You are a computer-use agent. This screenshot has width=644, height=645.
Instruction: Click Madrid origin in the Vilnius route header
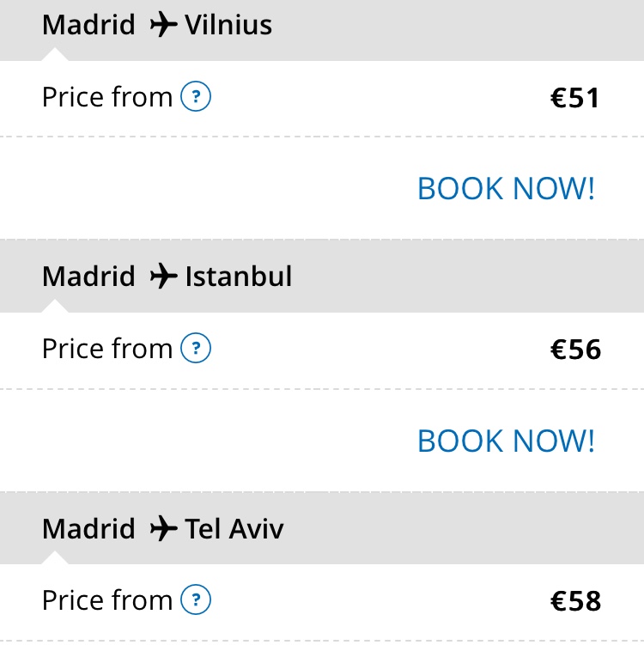[x=88, y=25]
